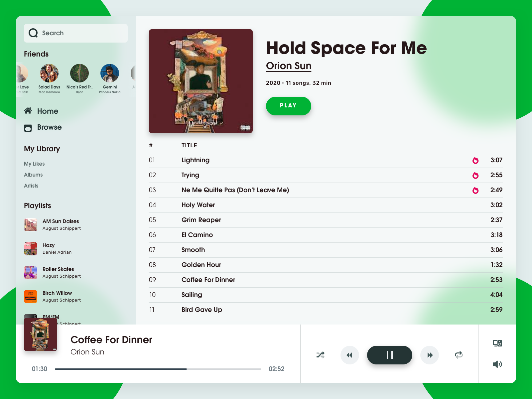Open the My Likes library item
The image size is (532, 399).
pos(34,164)
